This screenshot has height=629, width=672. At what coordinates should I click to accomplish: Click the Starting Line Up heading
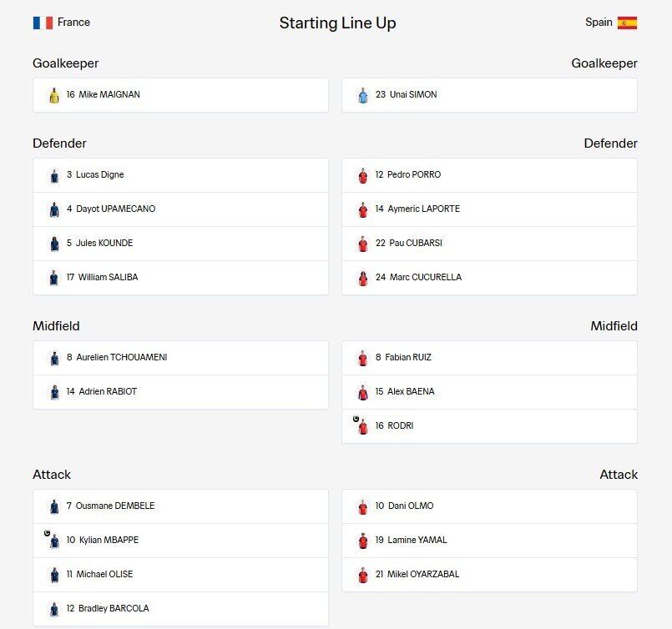pos(338,23)
